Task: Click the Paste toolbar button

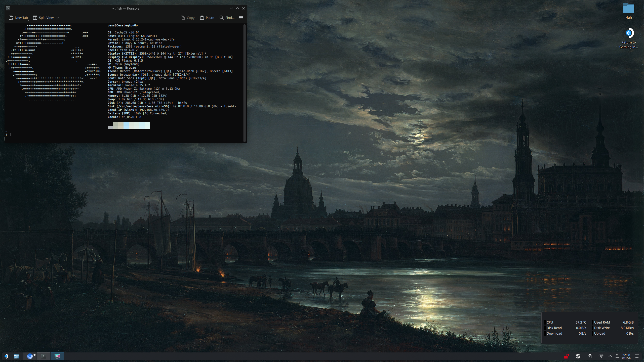Action: point(207,18)
